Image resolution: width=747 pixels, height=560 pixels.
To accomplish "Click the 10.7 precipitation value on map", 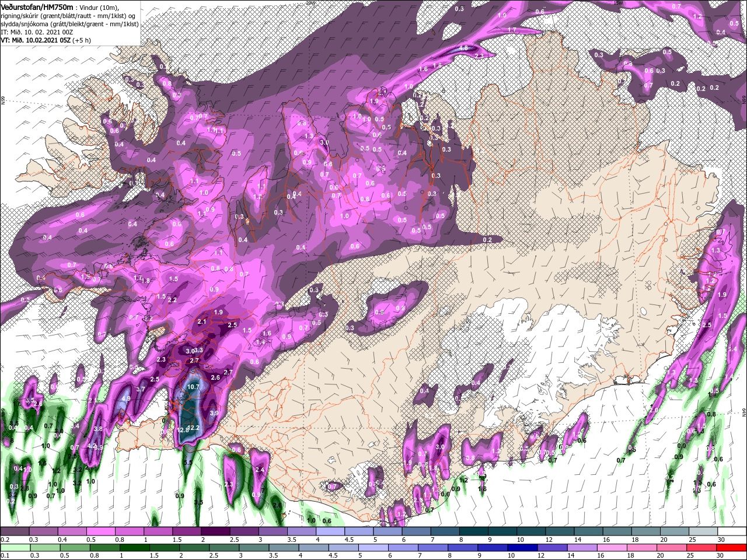I will click(194, 387).
